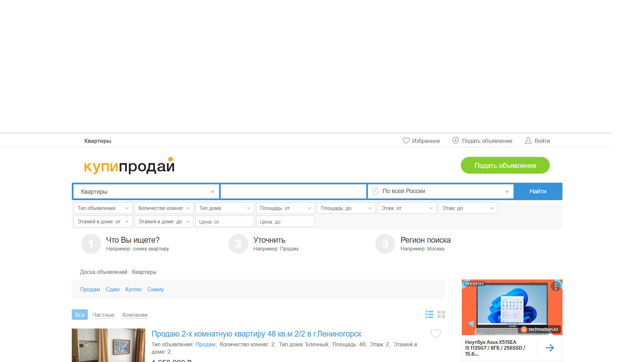Expand the Тип дома filter

tap(224, 208)
